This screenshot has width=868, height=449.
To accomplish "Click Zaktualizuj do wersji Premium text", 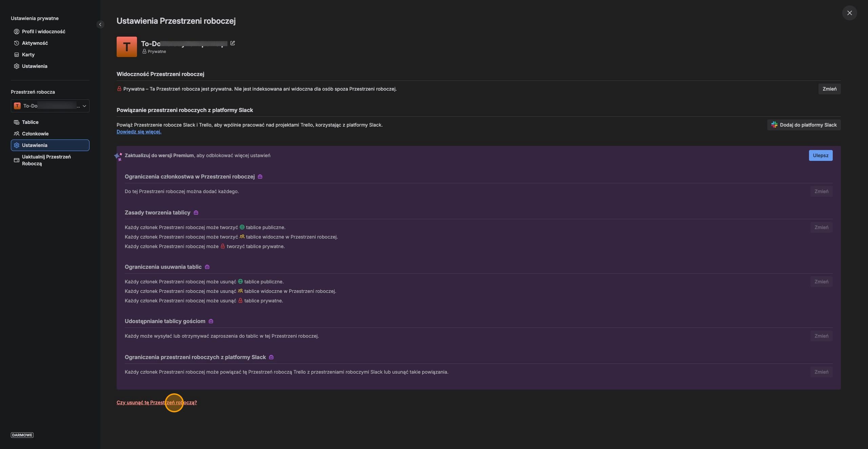I will (x=159, y=155).
